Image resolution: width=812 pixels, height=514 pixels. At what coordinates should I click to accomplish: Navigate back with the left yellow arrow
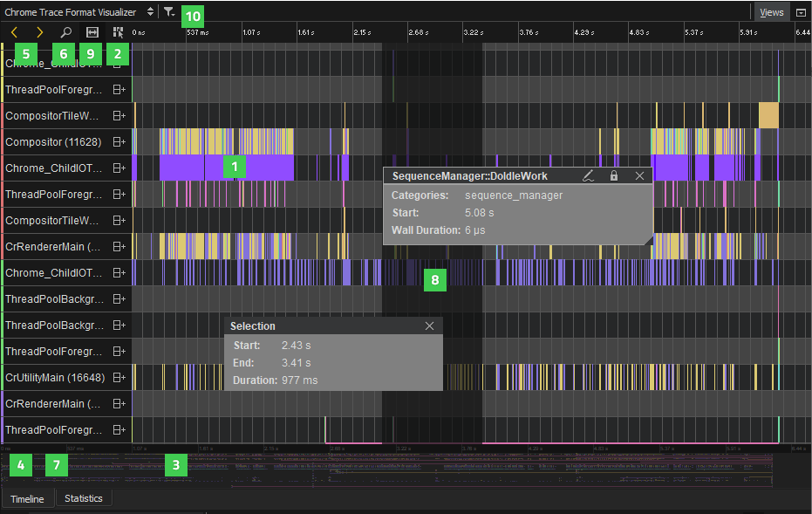pos(12,31)
